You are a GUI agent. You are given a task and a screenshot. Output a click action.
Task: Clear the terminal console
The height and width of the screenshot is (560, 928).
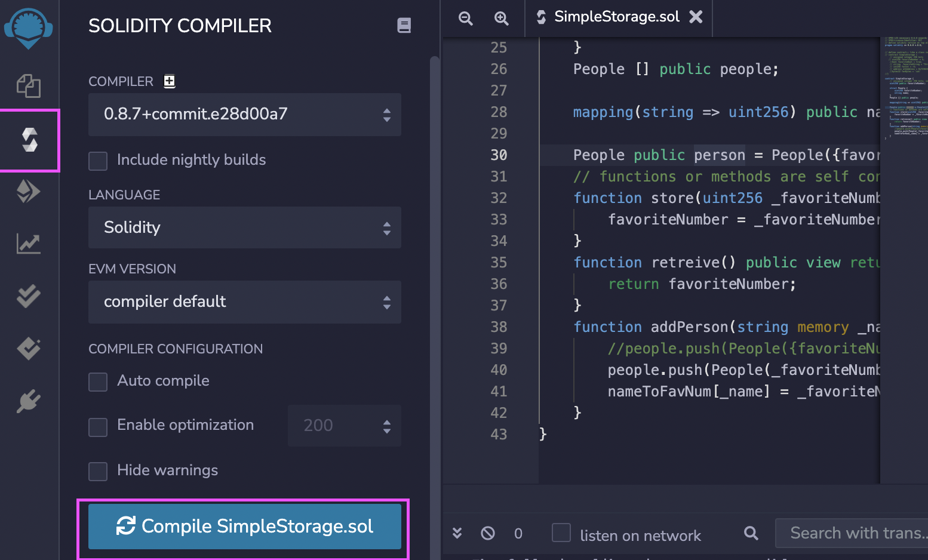tap(487, 533)
